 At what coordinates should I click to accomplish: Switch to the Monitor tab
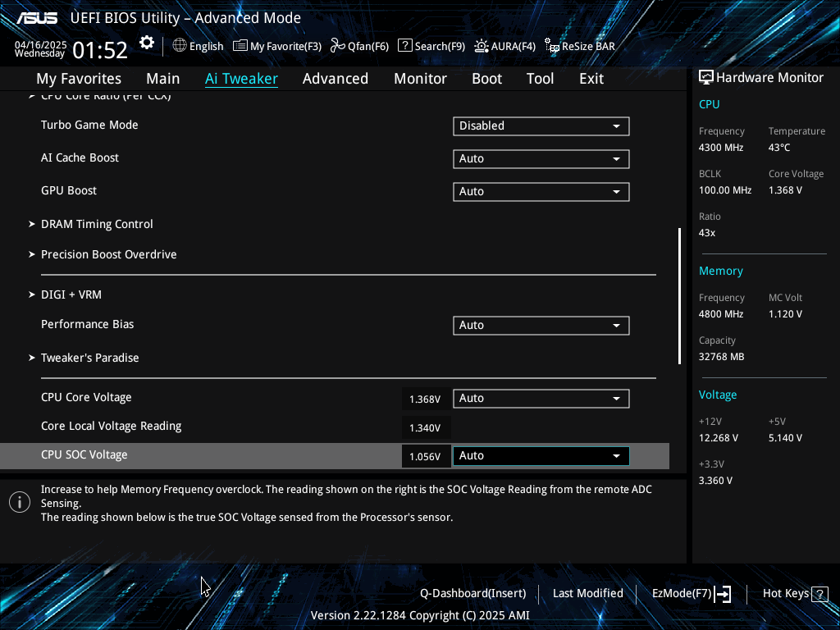(421, 79)
